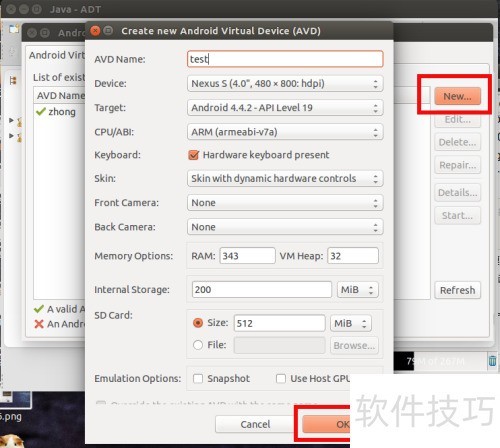Click the trash can garbage collector icon
This screenshot has height=448, width=500.
tap(492, 361)
